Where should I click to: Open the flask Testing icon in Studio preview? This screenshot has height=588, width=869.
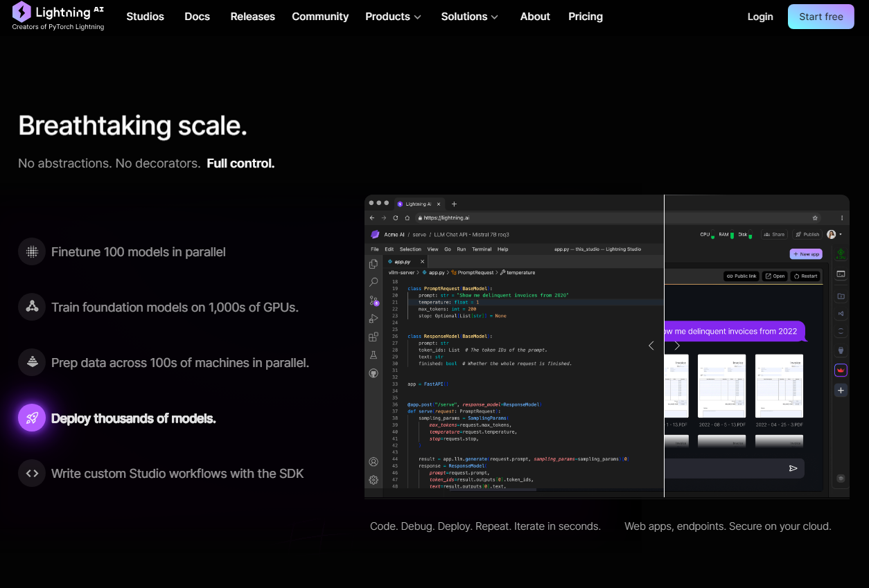(374, 355)
